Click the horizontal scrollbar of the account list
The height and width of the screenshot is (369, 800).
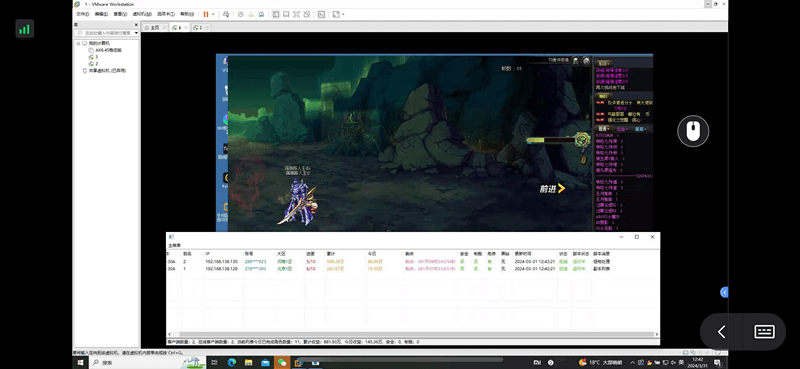(413, 334)
